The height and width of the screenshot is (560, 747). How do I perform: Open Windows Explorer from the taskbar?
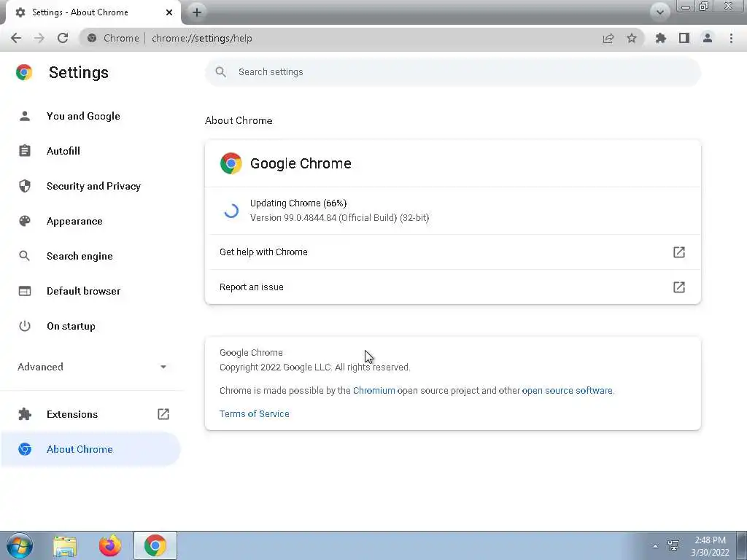pyautogui.click(x=65, y=545)
